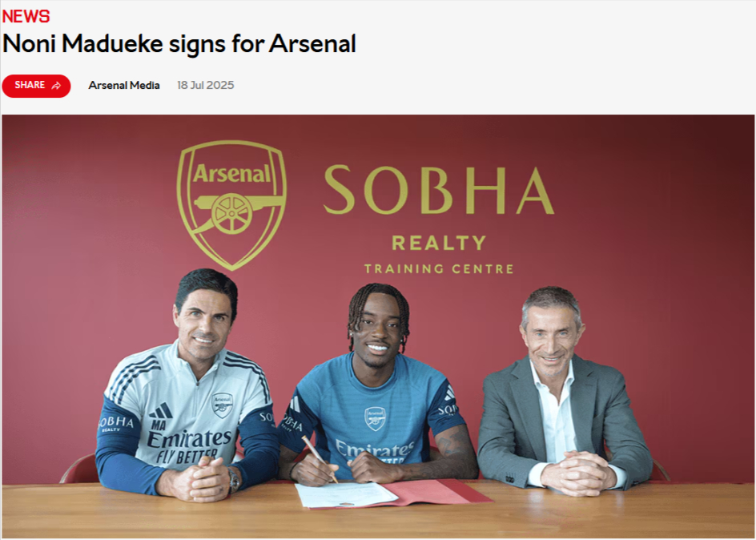Click the headline Noni Madueke signs for Arsenal
This screenshot has height=540, width=756.
(179, 44)
